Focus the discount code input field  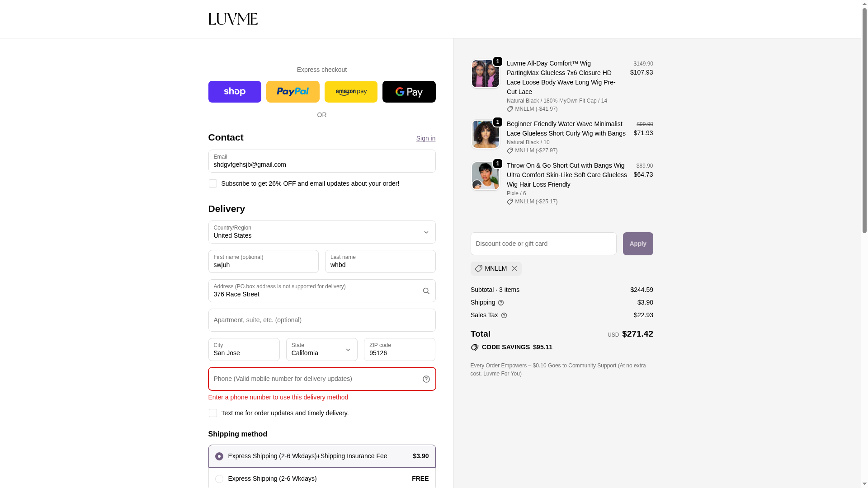543,244
